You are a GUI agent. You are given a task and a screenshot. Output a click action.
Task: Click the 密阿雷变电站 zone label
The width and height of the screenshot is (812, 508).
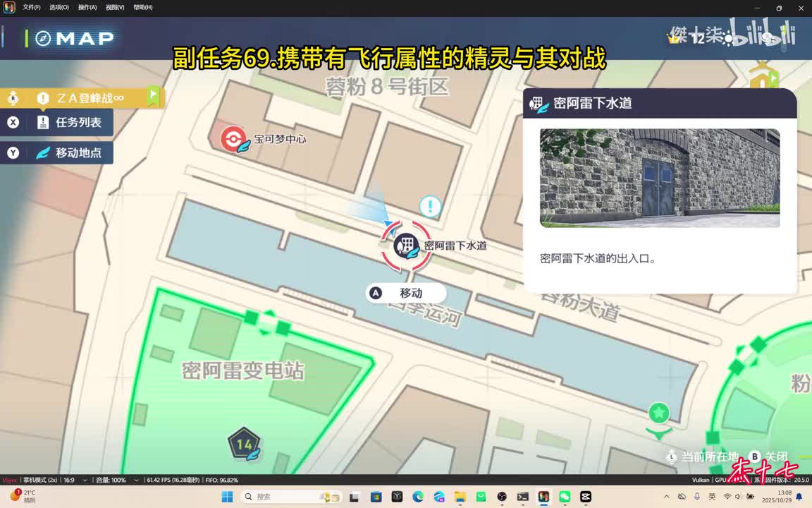(x=243, y=371)
